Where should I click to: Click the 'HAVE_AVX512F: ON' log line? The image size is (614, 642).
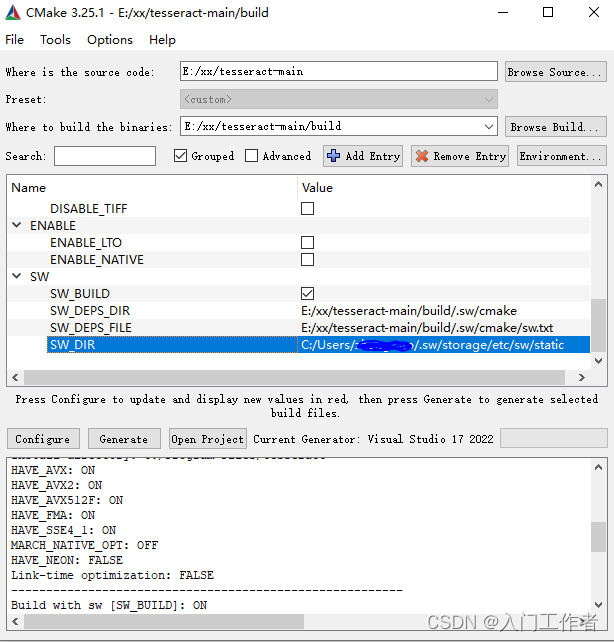coord(67,500)
